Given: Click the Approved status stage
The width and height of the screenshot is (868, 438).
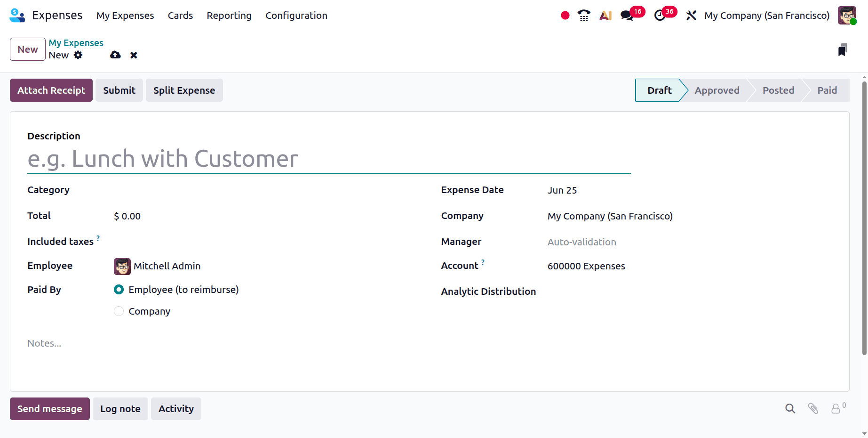Looking at the screenshot, I should [x=717, y=90].
